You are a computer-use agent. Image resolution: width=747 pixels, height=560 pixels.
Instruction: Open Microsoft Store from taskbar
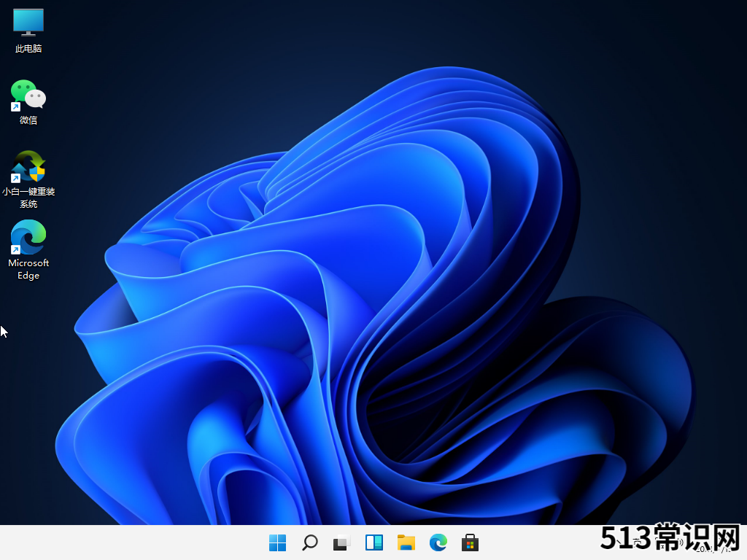471,542
